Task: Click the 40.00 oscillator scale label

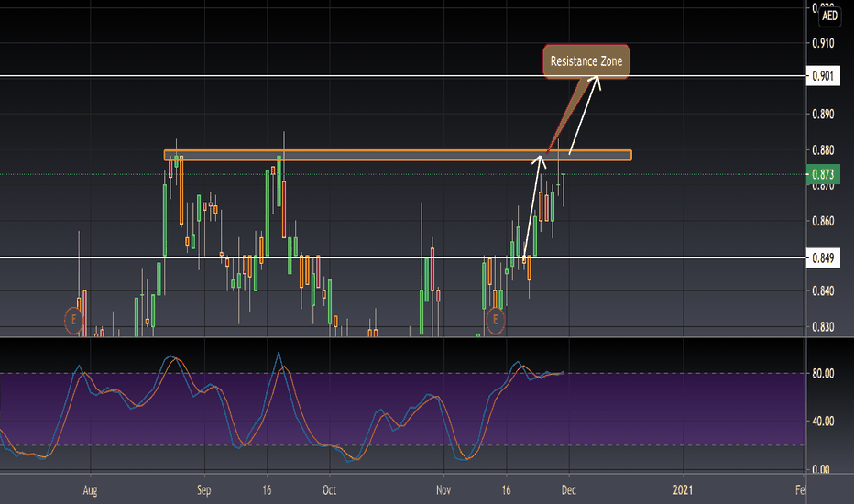Action: pyautogui.click(x=823, y=422)
